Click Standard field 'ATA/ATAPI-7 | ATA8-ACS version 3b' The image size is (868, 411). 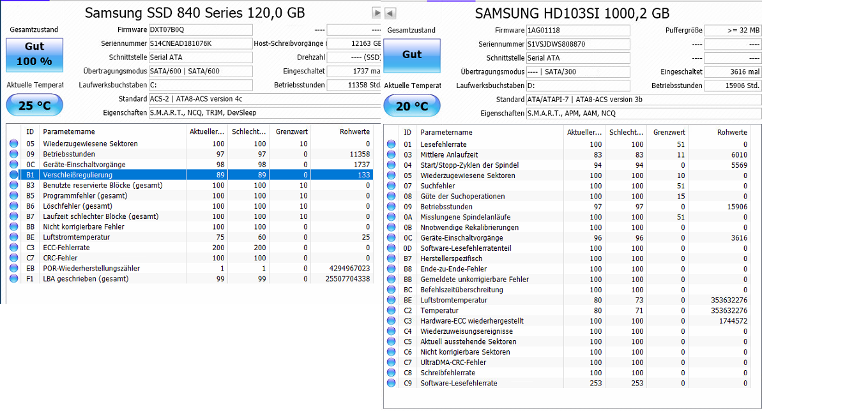(x=644, y=100)
